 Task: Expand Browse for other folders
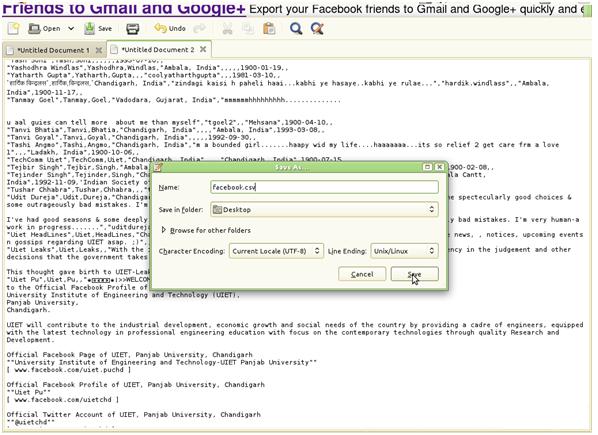(206, 230)
